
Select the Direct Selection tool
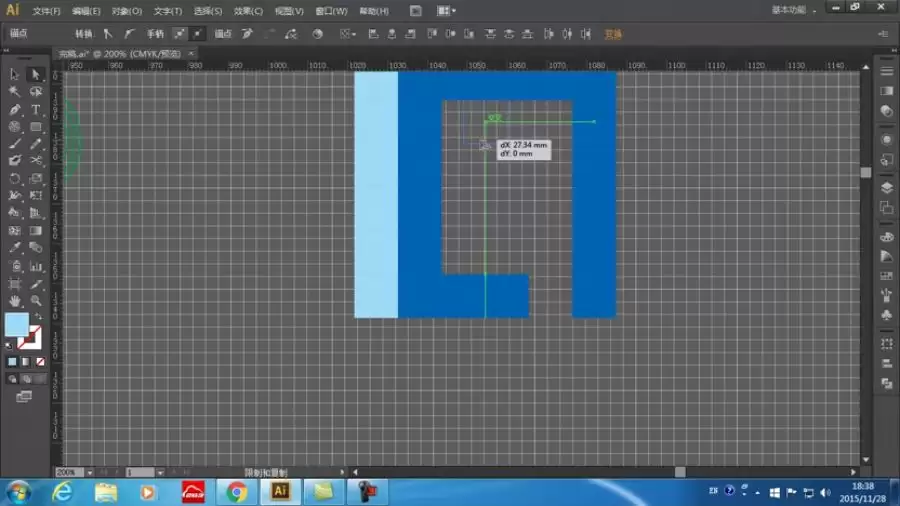pos(36,74)
